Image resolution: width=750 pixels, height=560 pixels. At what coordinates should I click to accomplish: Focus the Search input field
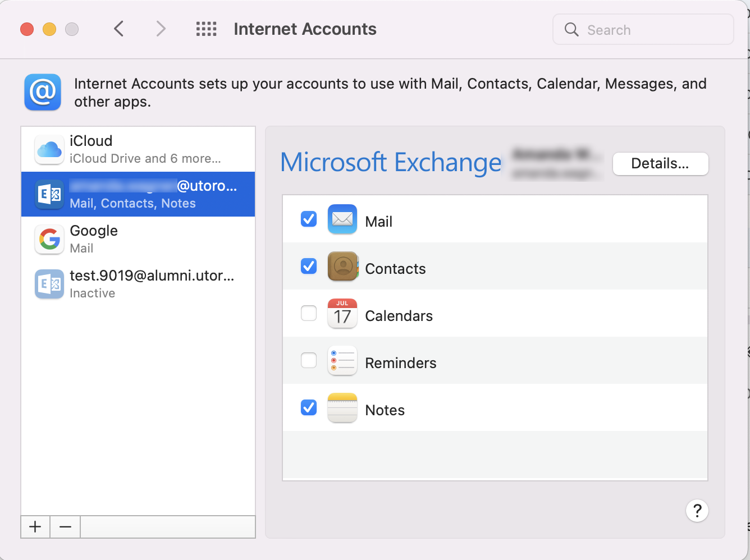[643, 29]
